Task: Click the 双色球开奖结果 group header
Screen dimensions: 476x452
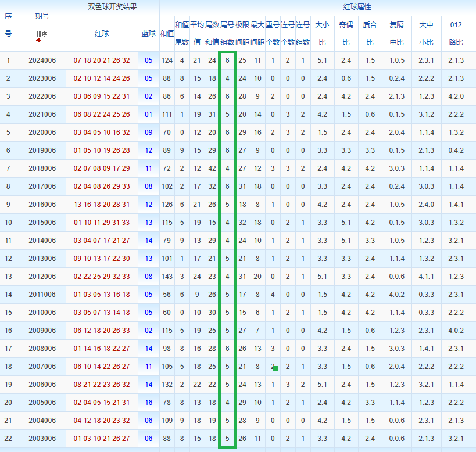Action: click(x=112, y=6)
